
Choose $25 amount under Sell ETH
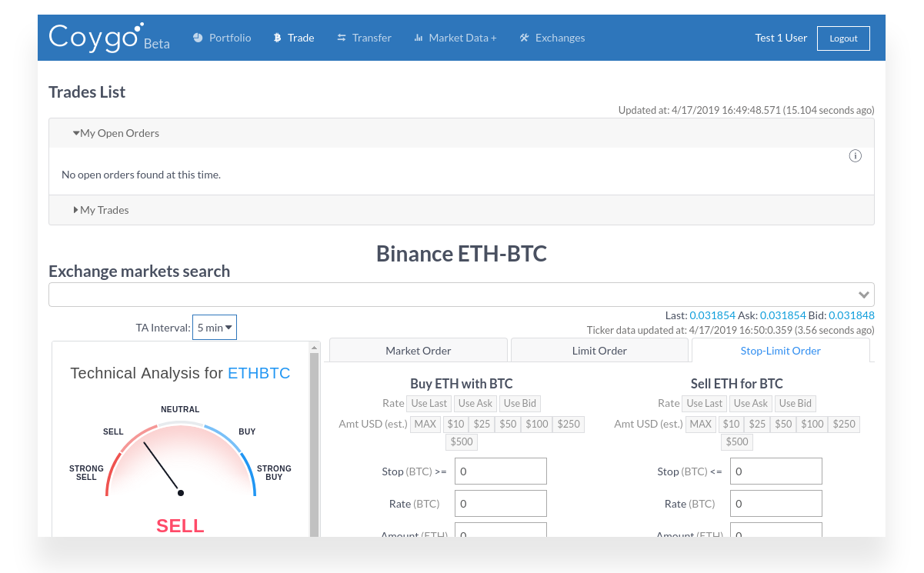[x=757, y=424]
